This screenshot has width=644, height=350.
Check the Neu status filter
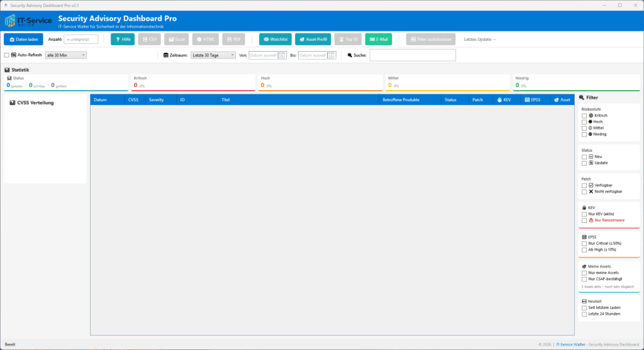584,157
